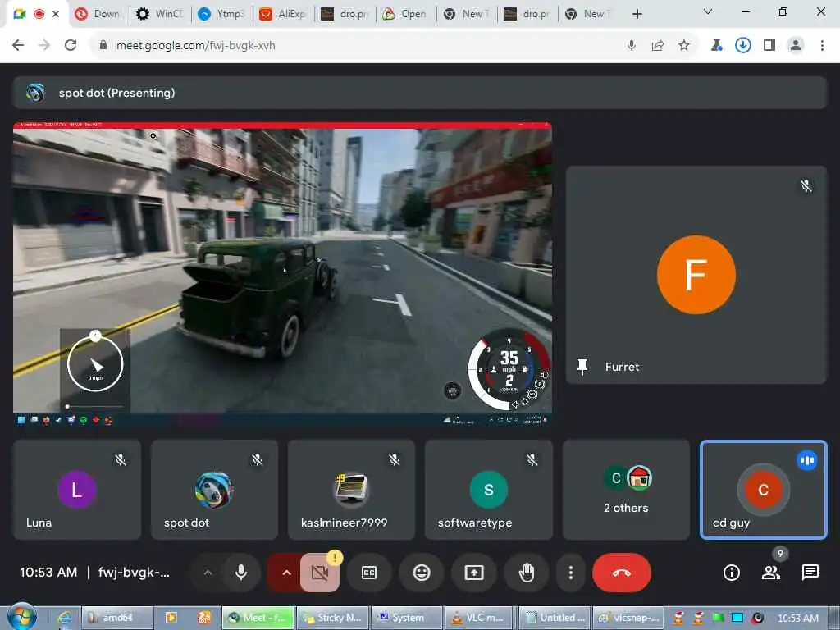Click the share page icon in address bar

pyautogui.click(x=658, y=46)
